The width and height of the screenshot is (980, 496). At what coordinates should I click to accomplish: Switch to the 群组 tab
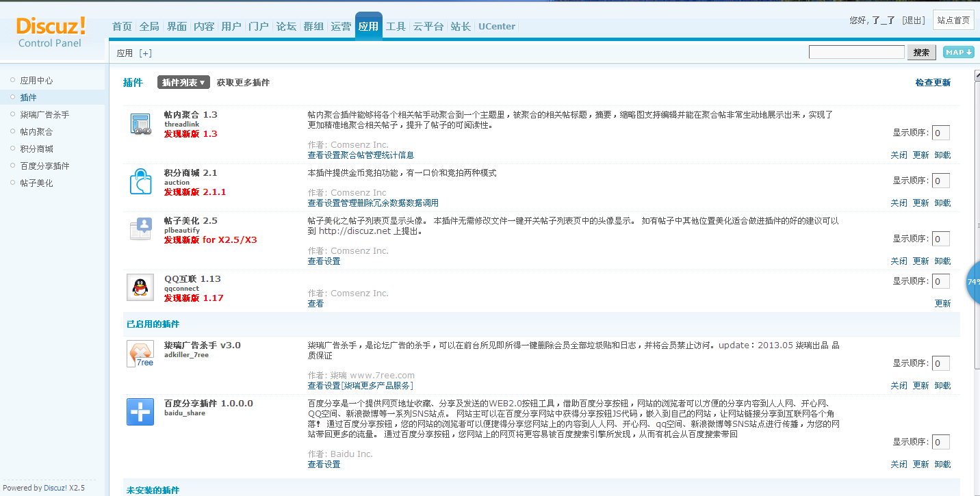click(313, 27)
